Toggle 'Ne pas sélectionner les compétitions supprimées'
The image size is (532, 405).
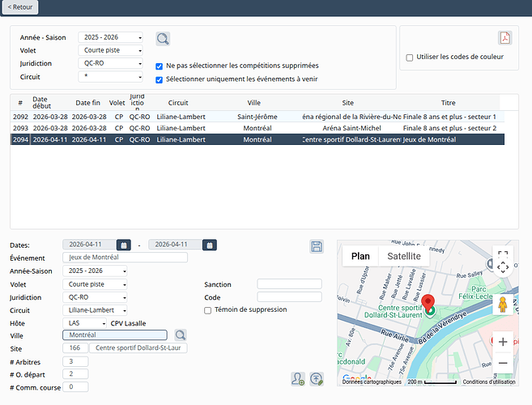(159, 66)
